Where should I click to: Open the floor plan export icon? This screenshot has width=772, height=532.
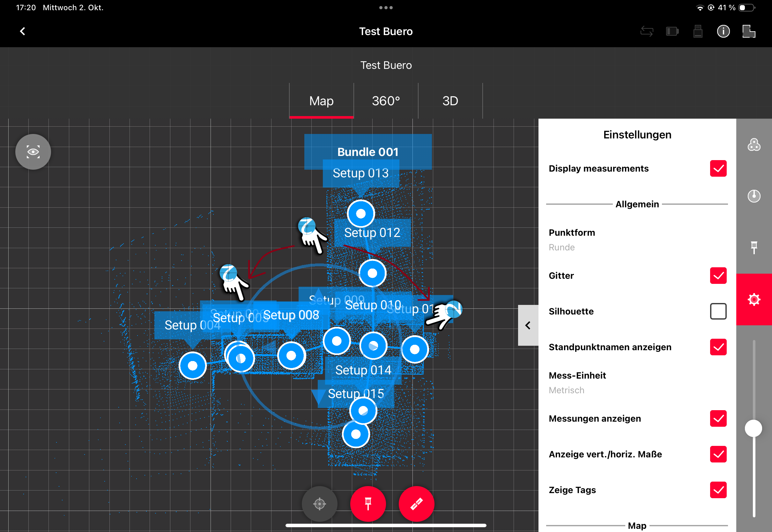coord(749,31)
